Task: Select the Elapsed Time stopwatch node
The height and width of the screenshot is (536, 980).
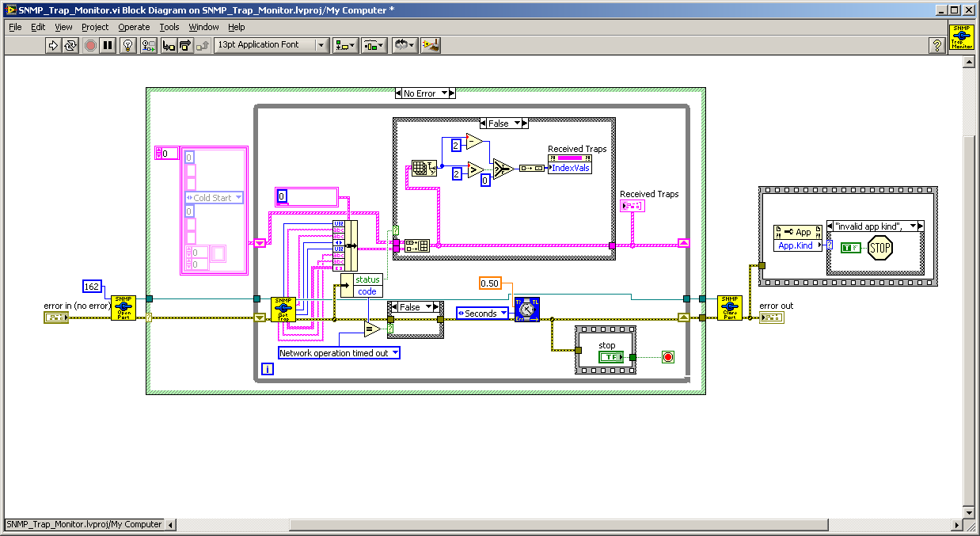Action: pyautogui.click(x=527, y=310)
